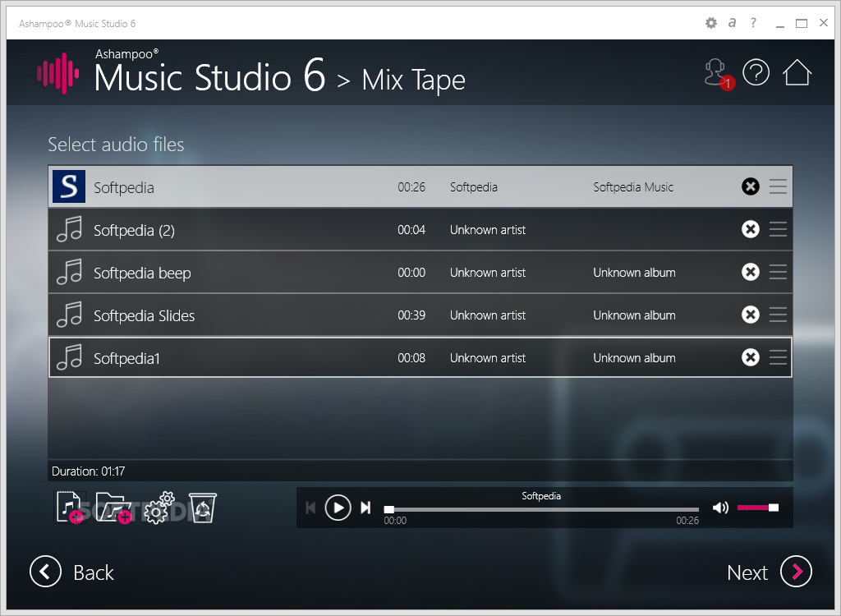
Task: Skip to next track in player
Action: [x=365, y=508]
